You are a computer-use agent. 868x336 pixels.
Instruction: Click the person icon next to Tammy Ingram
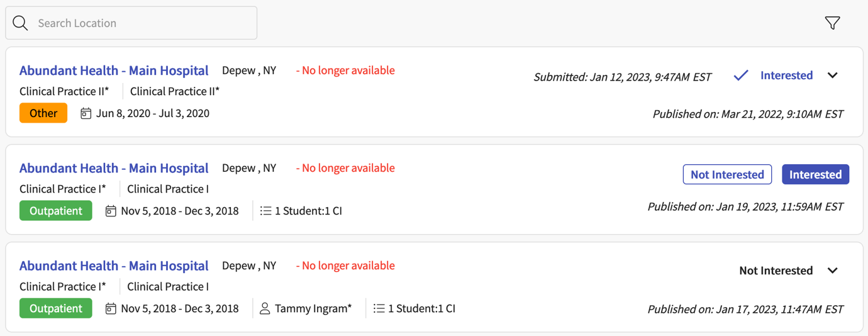tap(265, 308)
